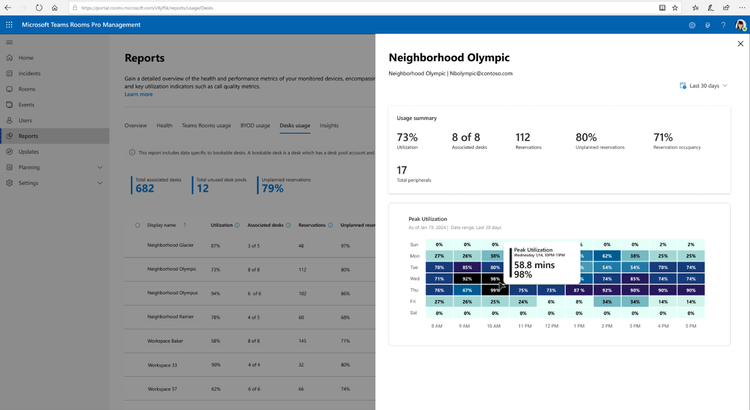The image size is (750, 410).
Task: Click the help question mark icon
Action: point(723,25)
